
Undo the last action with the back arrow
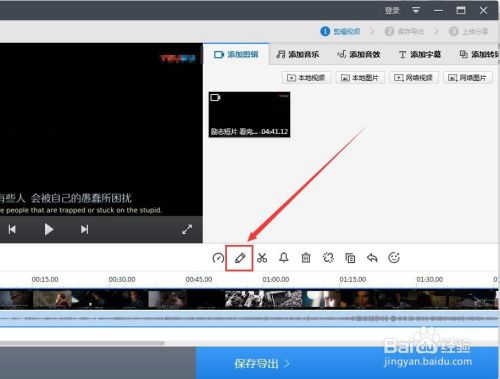click(x=372, y=258)
